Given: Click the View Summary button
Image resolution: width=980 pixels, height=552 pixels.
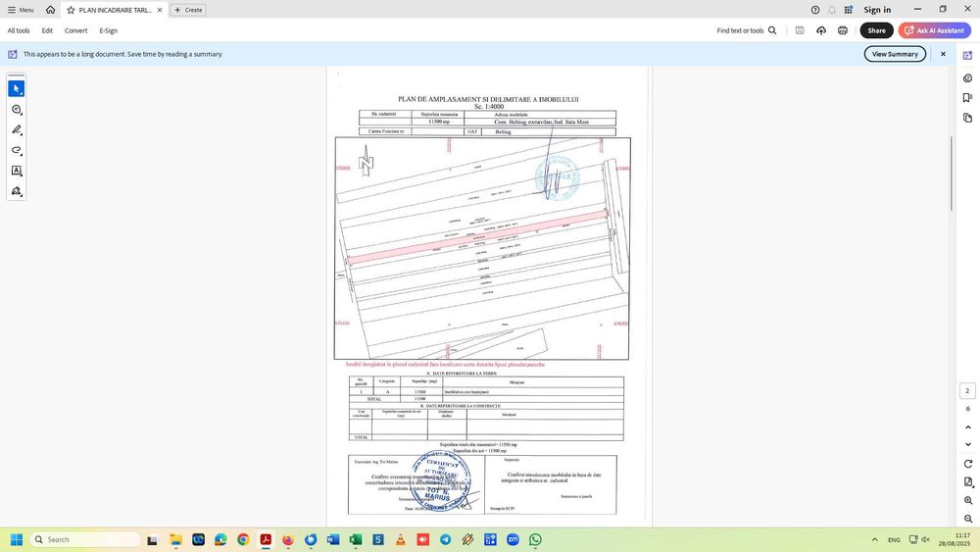Looking at the screenshot, I should 895,54.
